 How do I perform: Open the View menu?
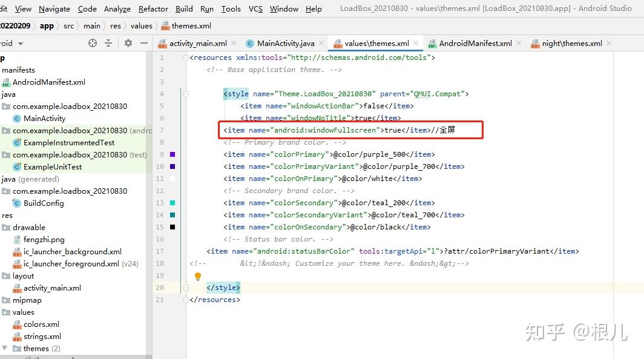tap(23, 8)
